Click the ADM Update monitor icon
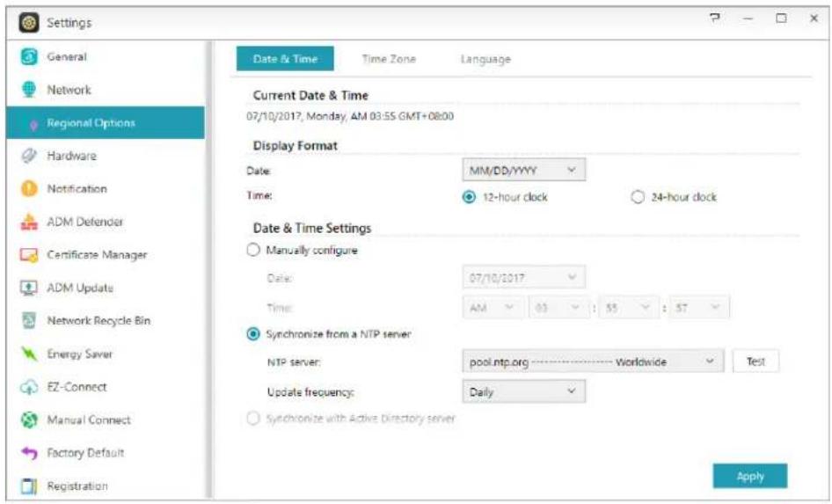This screenshot has height=504, width=832. point(29,288)
